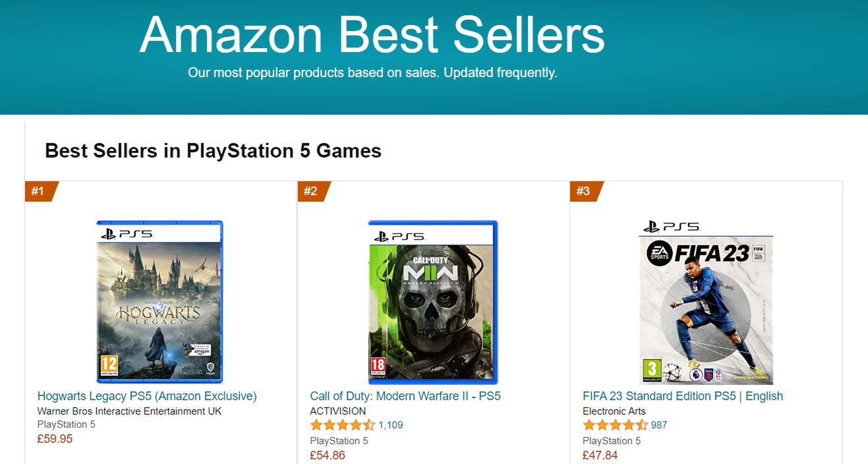View the 987 reviews for FIFA 23
The height and width of the screenshot is (464, 868).
[659, 425]
